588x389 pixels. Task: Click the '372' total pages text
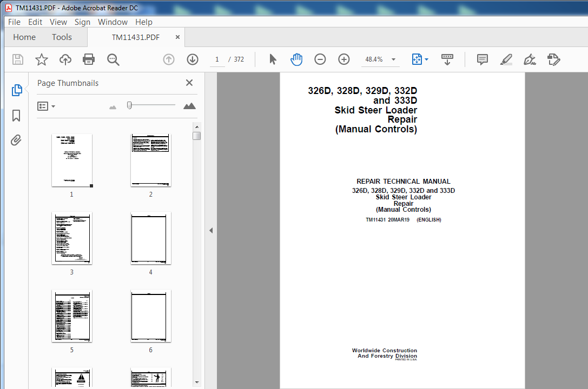pos(239,59)
